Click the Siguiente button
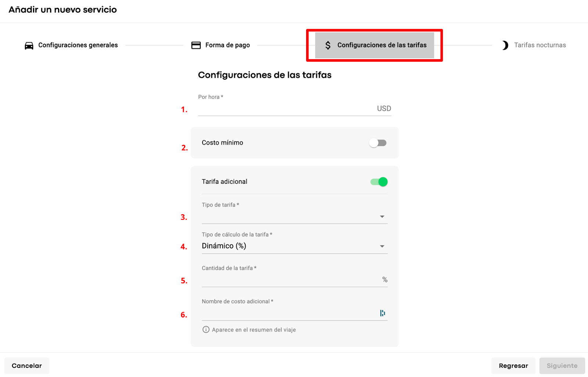Screen dimensions: 588x377 562,366
